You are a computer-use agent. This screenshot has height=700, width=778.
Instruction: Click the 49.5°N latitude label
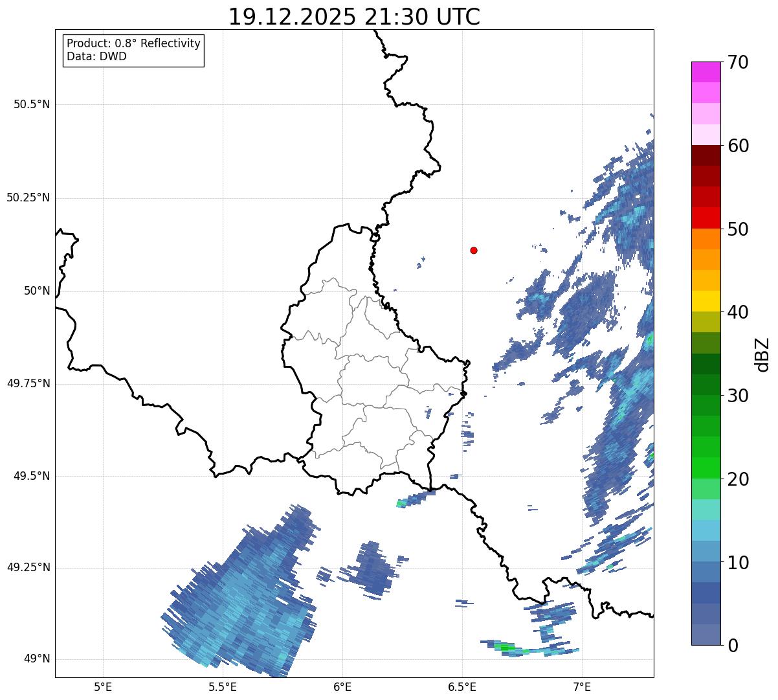pyautogui.click(x=31, y=476)
